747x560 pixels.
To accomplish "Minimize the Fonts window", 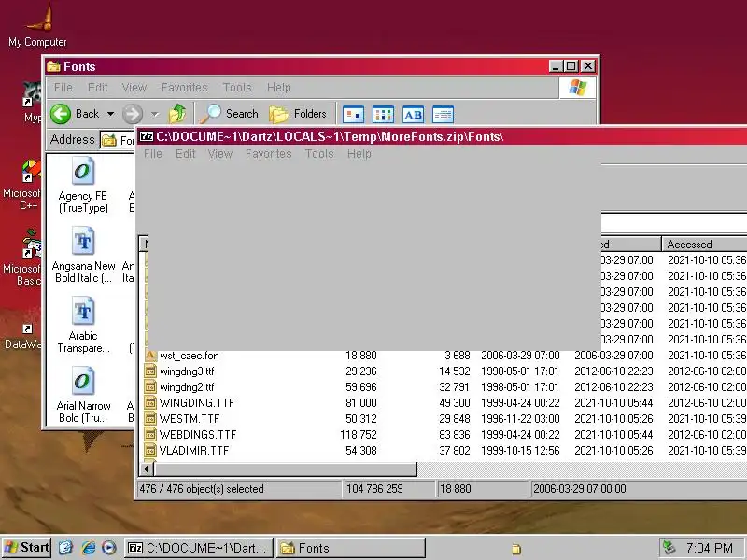I will point(556,66).
